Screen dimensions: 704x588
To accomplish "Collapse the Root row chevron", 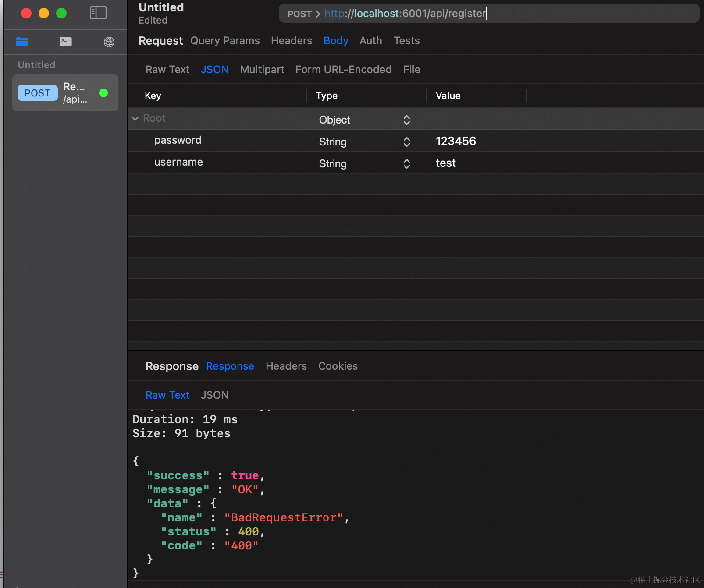I will (x=135, y=118).
